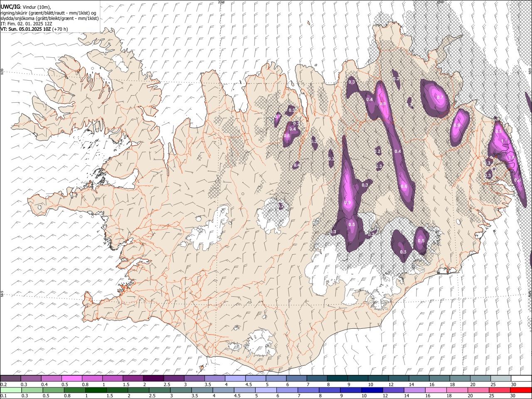The height and width of the screenshot is (399, 532).
Task: Click the top-row legend swatch labelled 0.5
Action: coord(71,378)
